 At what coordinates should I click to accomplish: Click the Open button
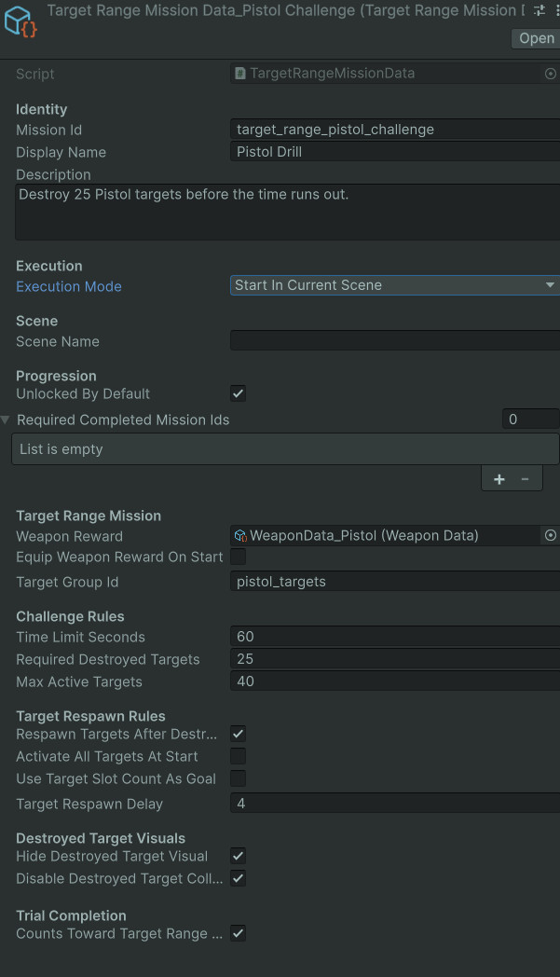tap(537, 38)
